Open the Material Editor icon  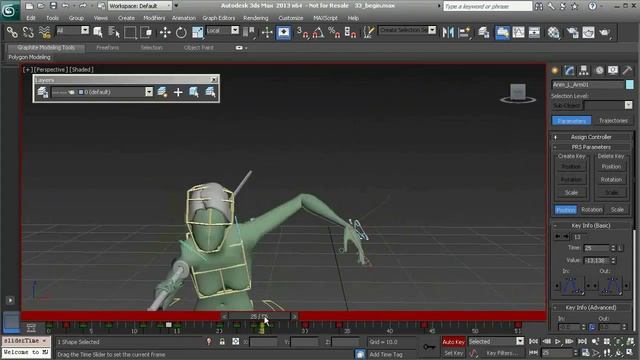pos(553,32)
